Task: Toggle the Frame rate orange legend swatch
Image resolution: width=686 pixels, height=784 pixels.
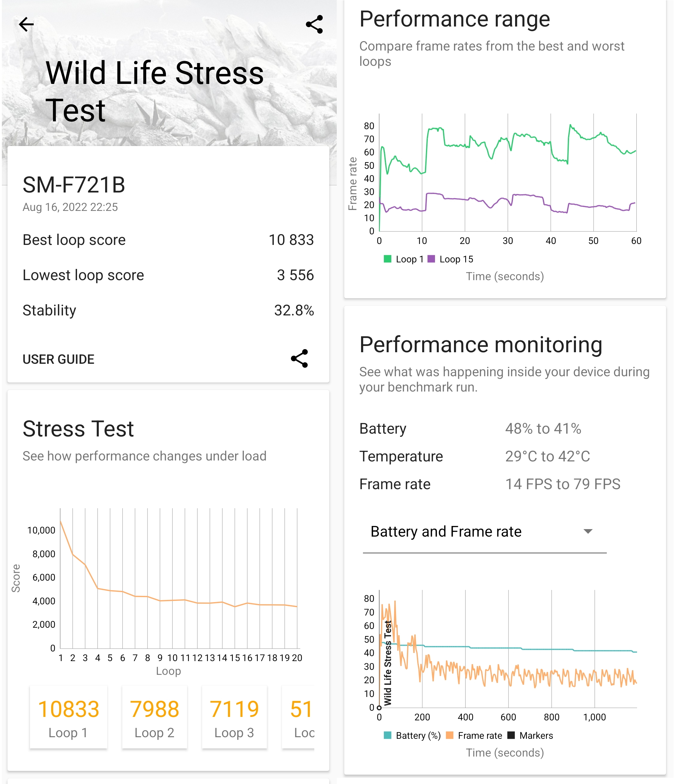Action: click(x=450, y=735)
